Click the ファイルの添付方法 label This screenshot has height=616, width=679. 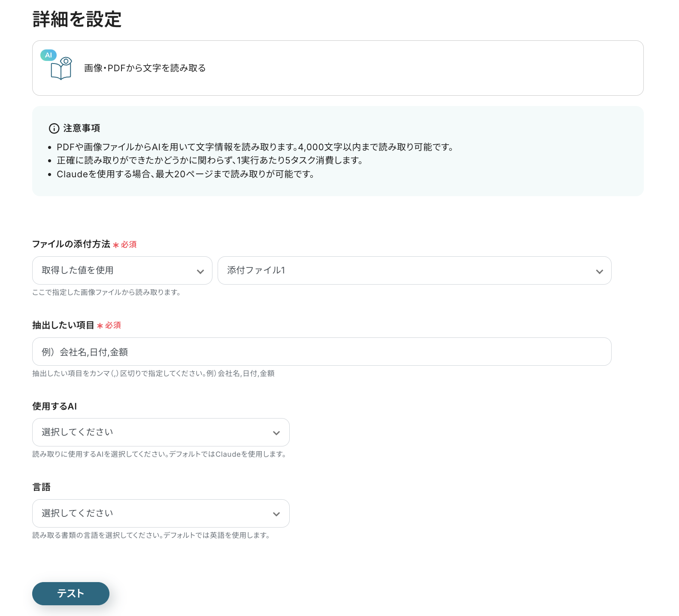pos(71,244)
